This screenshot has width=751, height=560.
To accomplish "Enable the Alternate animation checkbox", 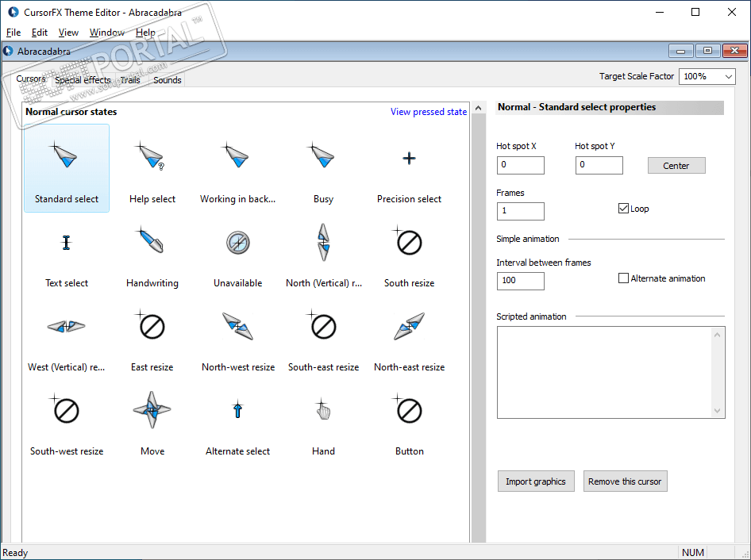I will click(662, 278).
